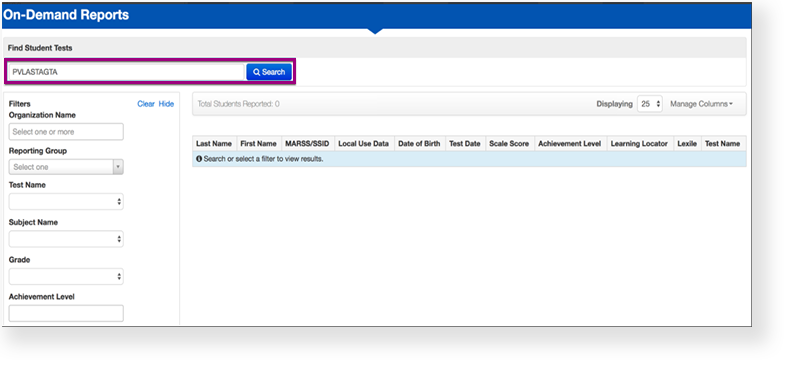Click the Search button
Viewport: 796px width, 374px height.
(269, 72)
